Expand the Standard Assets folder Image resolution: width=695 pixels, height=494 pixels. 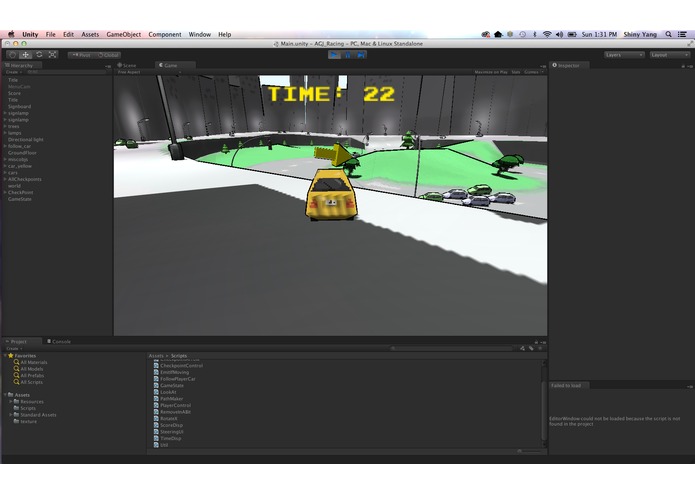[11, 415]
